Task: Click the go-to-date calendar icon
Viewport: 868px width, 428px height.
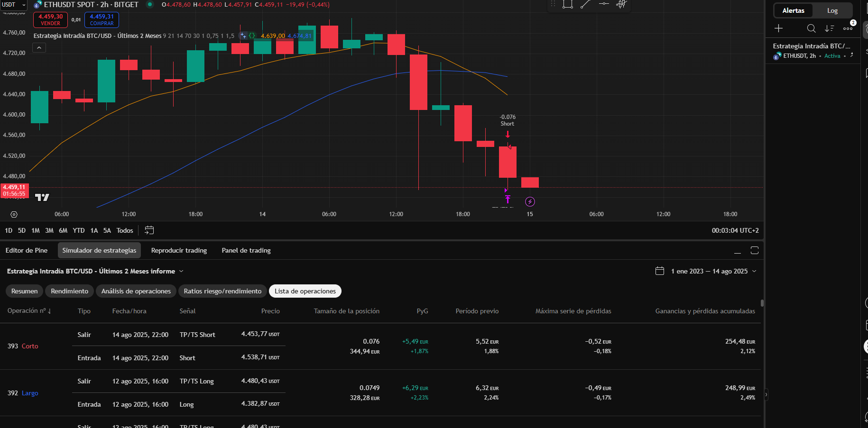Action: point(149,230)
